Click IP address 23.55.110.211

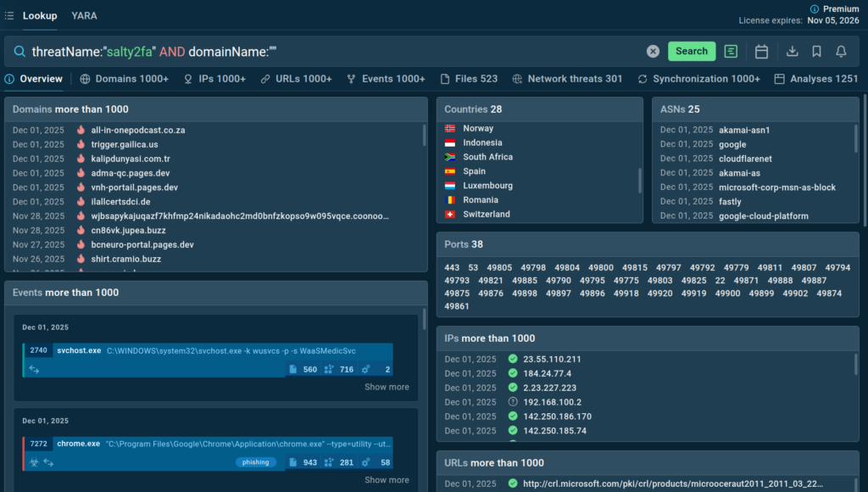tap(552, 359)
